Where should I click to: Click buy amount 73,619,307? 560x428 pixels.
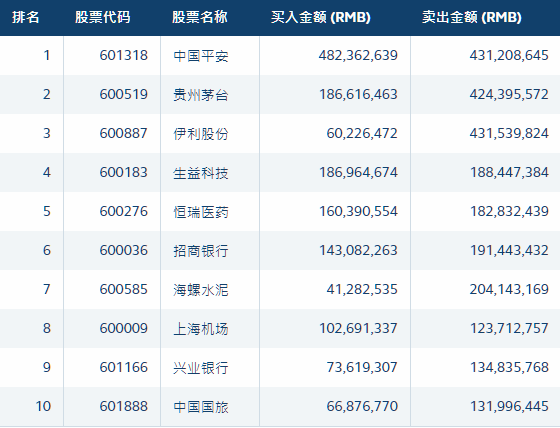[362, 367]
